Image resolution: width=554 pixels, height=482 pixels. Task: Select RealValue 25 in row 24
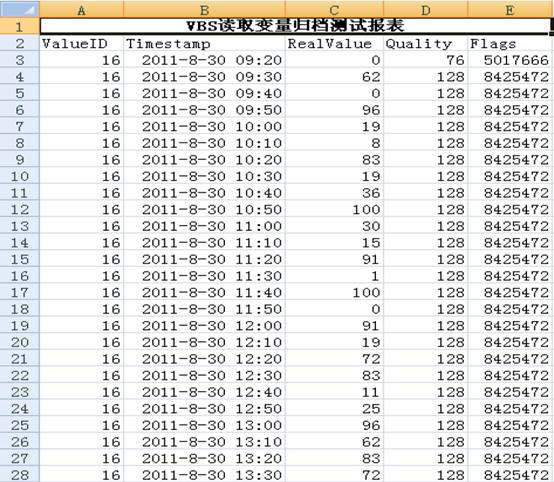tap(334, 408)
